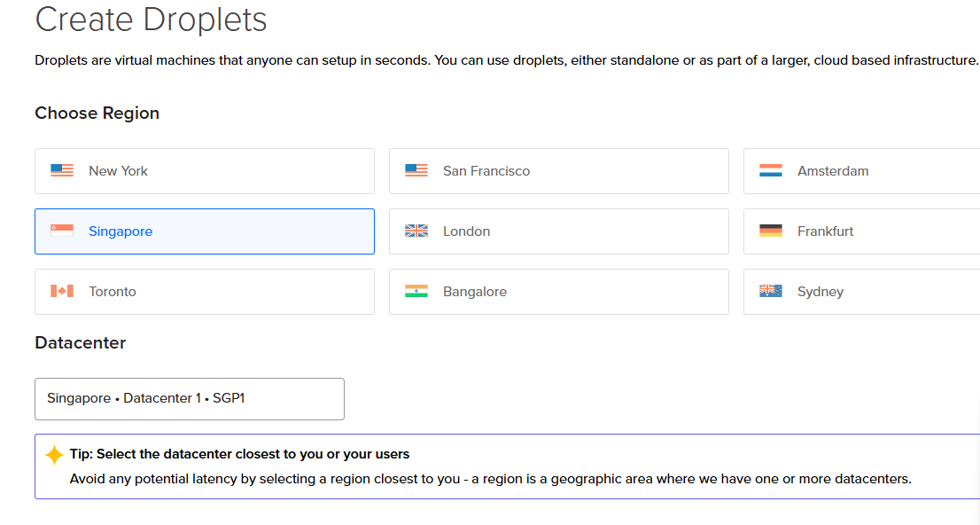Click the Indian flag beside Bangalore

point(416,292)
